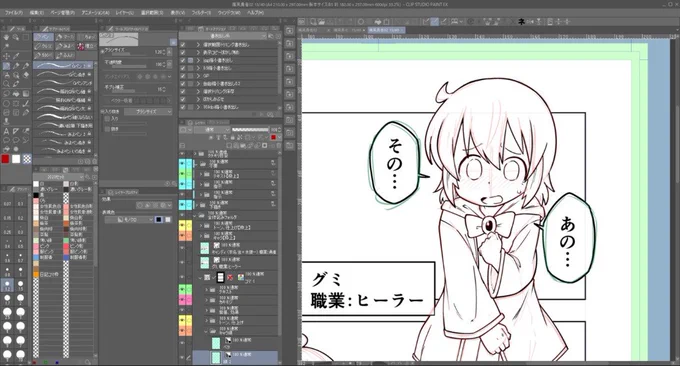Select brush size preset 1.2
Screen dimensions: 680x366
pyautogui.click(x=7, y=285)
